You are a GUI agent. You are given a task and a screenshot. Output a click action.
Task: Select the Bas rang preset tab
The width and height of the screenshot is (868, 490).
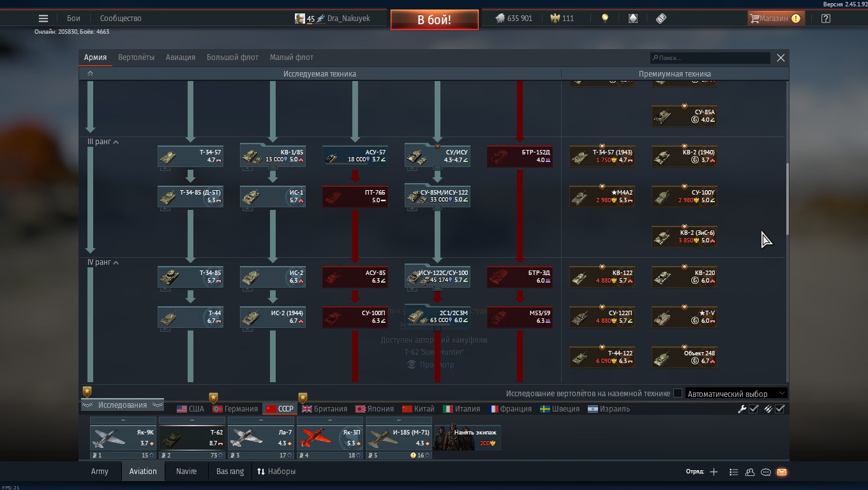click(x=230, y=471)
